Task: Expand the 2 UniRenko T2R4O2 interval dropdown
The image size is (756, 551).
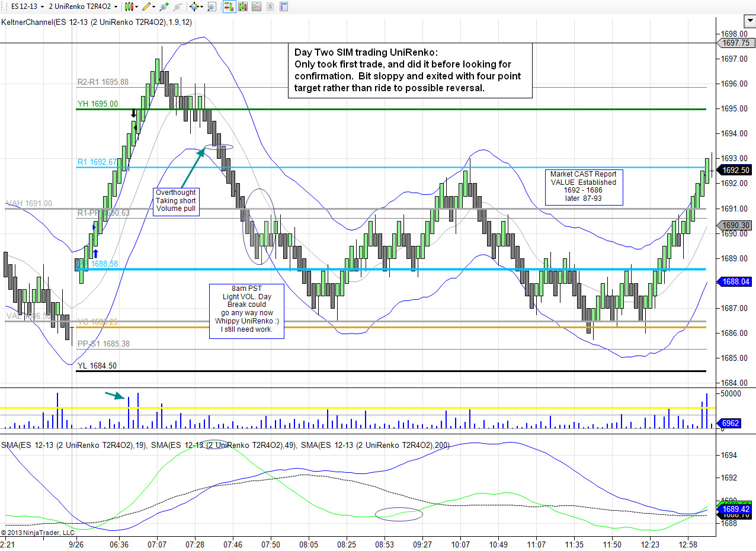Action: (116, 7)
